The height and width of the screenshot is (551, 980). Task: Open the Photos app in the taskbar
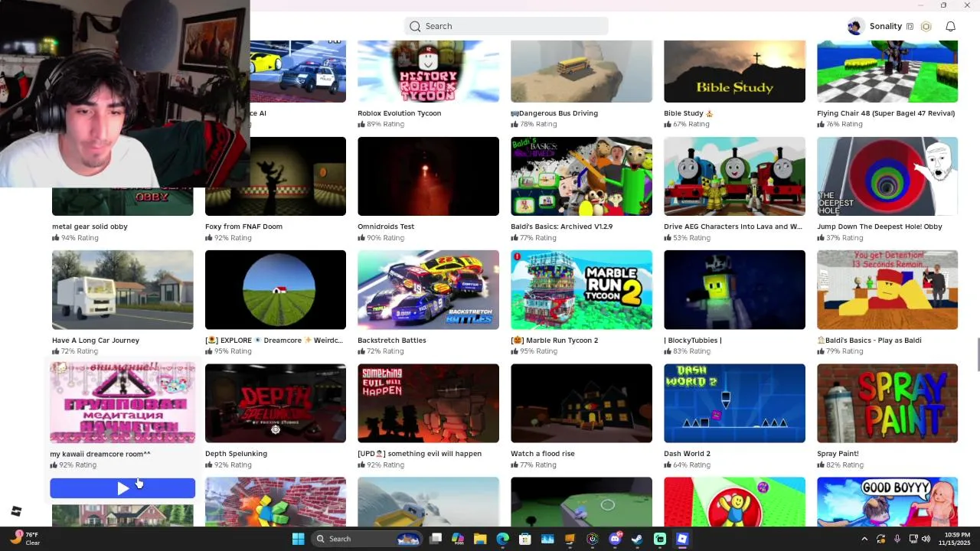coord(547,539)
